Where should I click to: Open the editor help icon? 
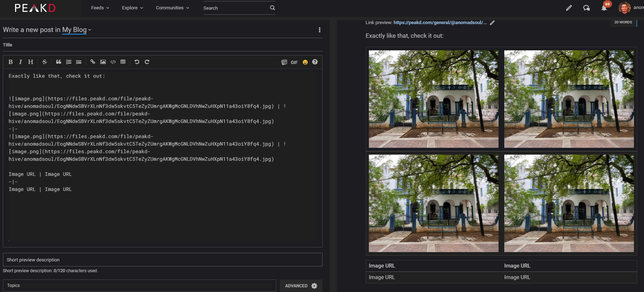coord(315,62)
